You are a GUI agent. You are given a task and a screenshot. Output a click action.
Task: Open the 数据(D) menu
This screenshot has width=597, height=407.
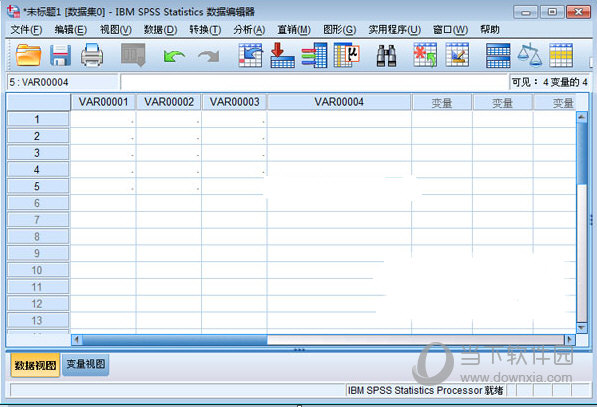point(160,29)
